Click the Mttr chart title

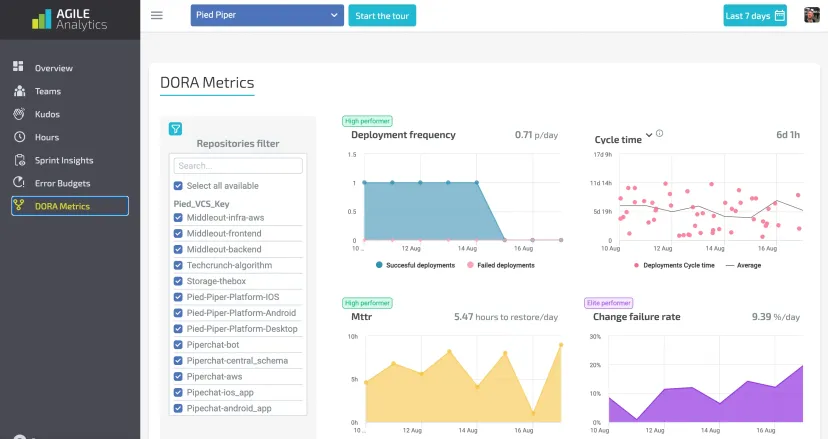tap(362, 316)
